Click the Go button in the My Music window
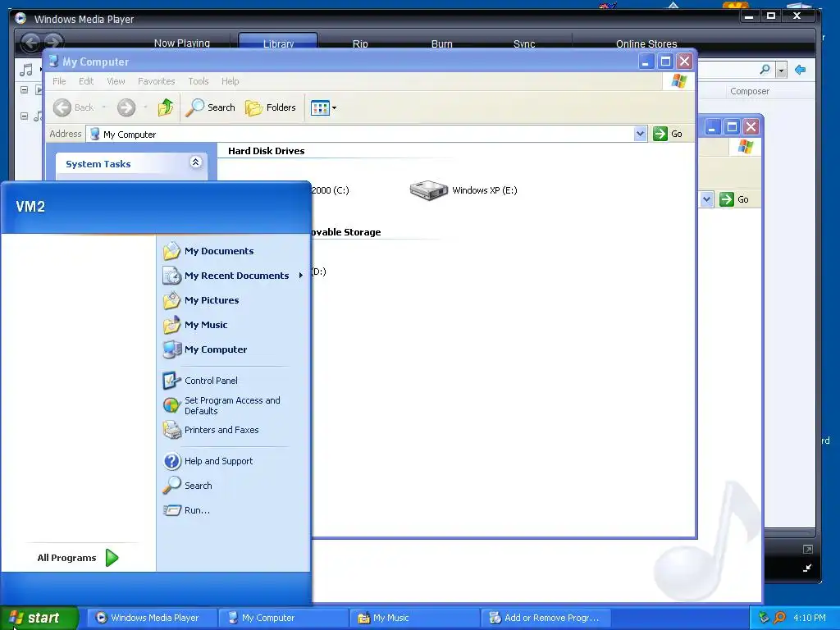 tap(735, 199)
